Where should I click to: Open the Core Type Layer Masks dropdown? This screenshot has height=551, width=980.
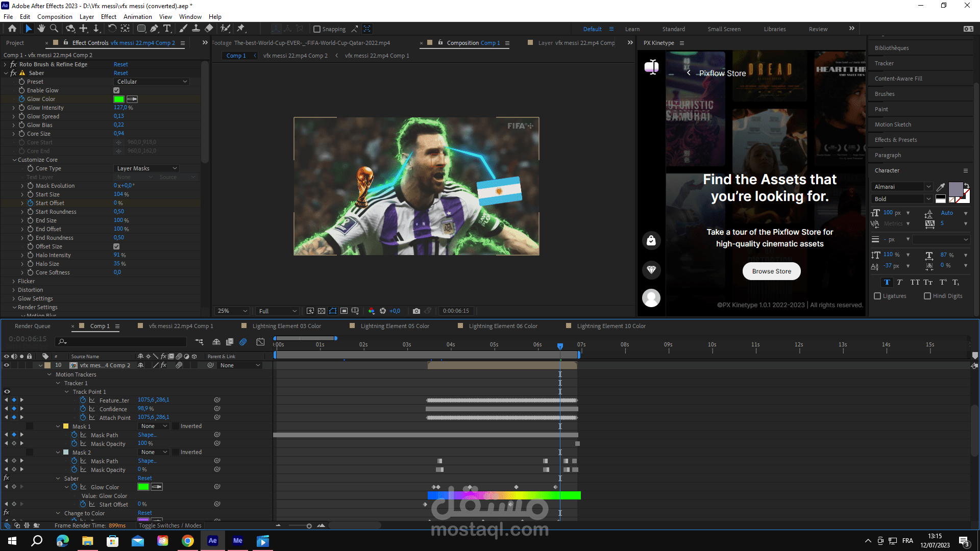(x=147, y=168)
